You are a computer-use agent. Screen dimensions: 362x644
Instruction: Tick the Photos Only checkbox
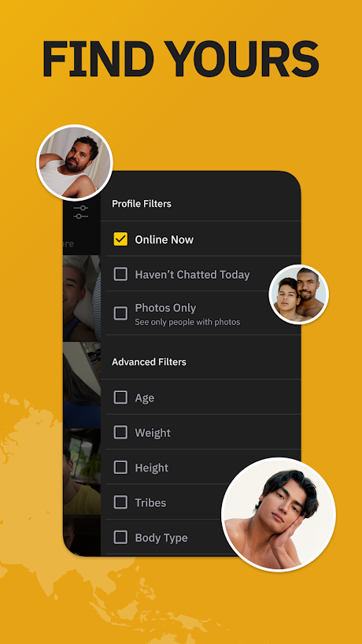pyautogui.click(x=120, y=314)
